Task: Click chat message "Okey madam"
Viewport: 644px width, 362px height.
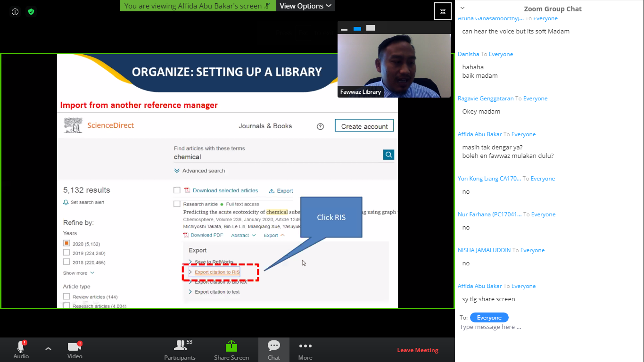Action: (x=481, y=112)
